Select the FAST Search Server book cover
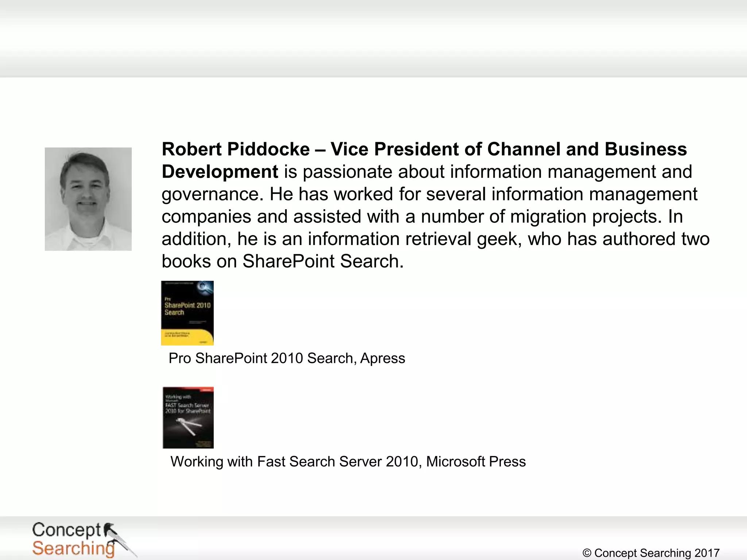 pos(188,417)
